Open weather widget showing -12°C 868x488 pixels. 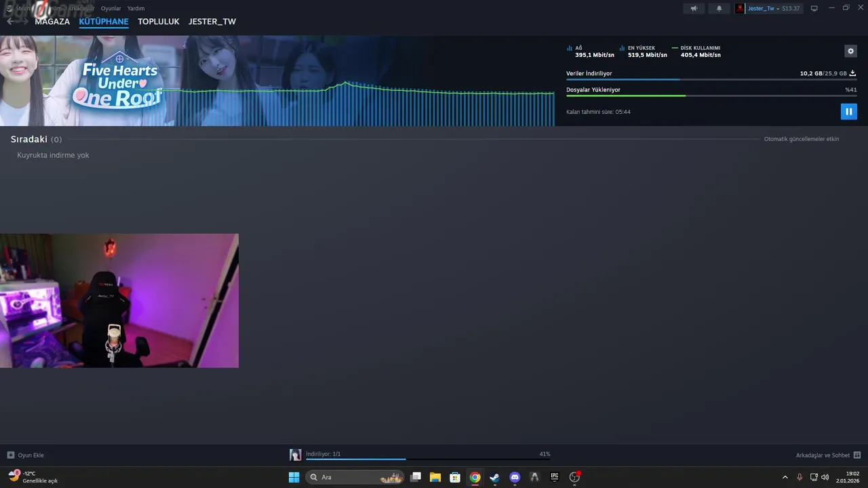[33, 477]
